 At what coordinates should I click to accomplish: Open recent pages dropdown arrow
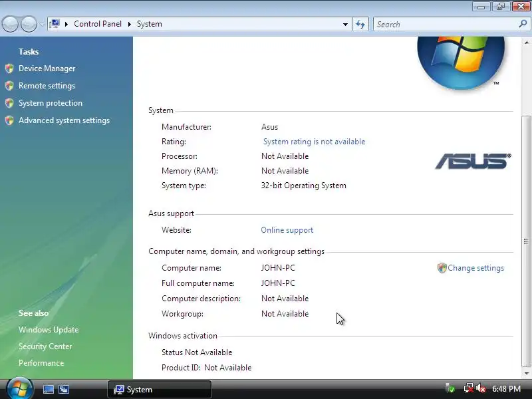[x=42, y=24]
